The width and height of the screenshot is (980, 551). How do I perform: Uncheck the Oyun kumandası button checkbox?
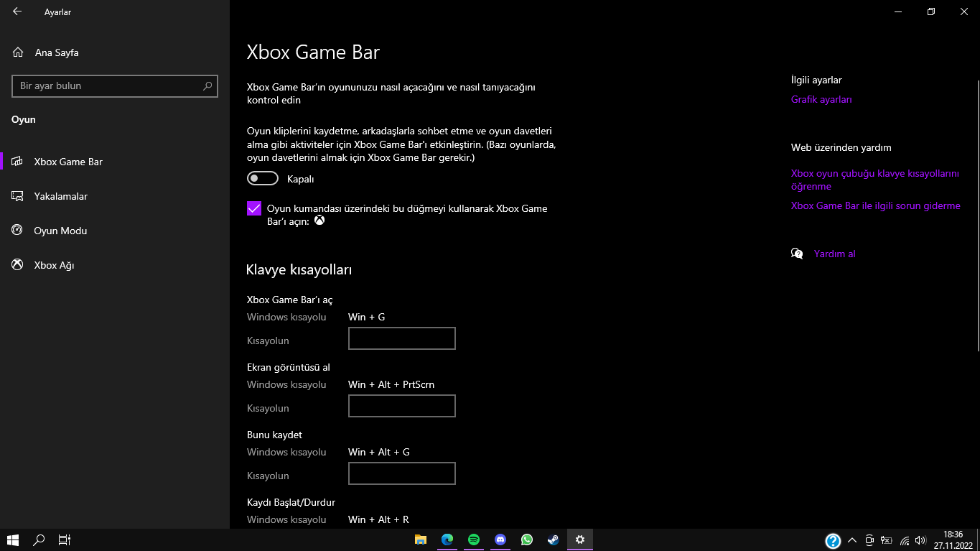[x=254, y=208]
